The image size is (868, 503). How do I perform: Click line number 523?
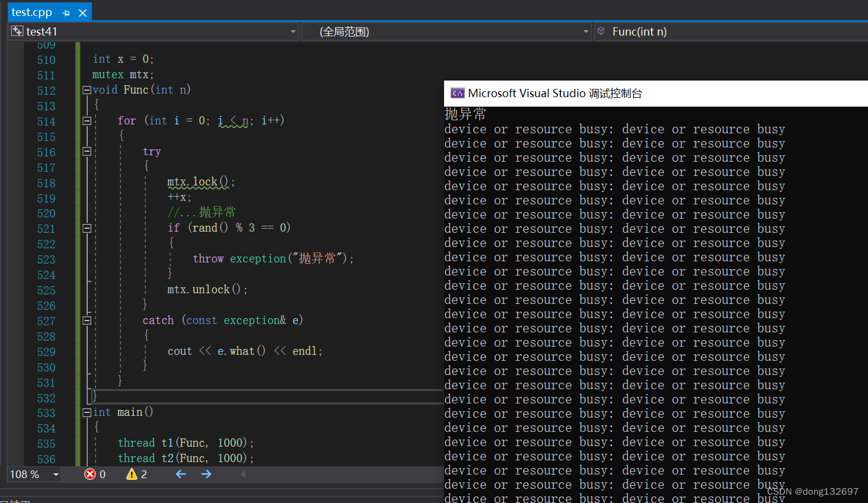[46, 259]
